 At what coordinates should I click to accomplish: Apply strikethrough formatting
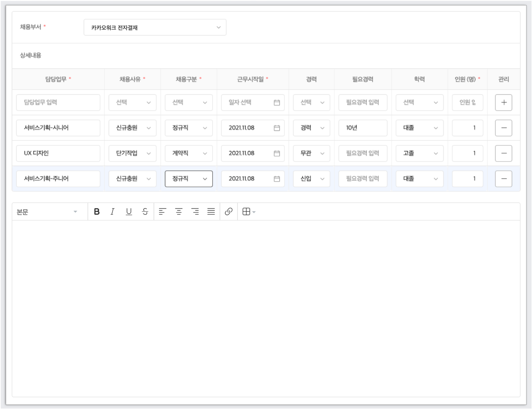coord(145,212)
